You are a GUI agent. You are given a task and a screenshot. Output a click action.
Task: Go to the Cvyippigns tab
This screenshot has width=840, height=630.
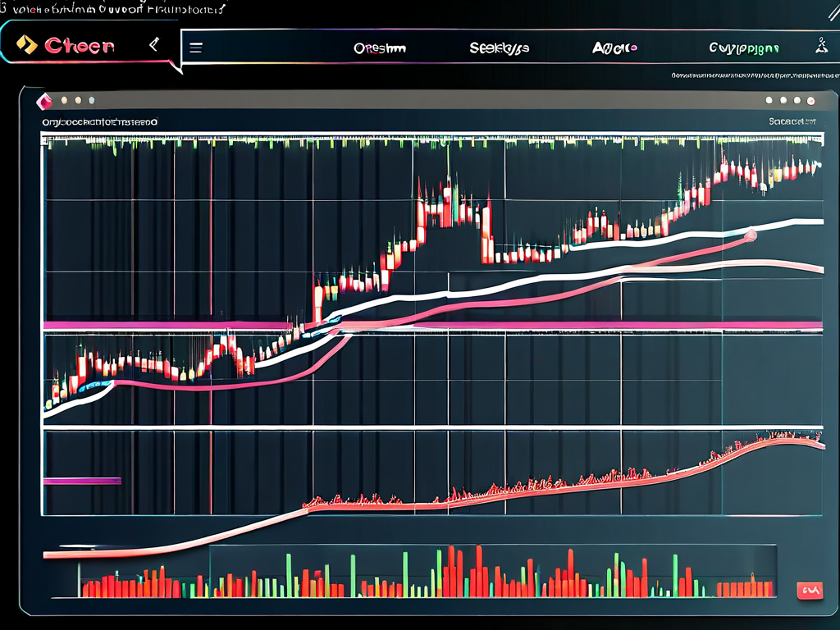coord(743,48)
